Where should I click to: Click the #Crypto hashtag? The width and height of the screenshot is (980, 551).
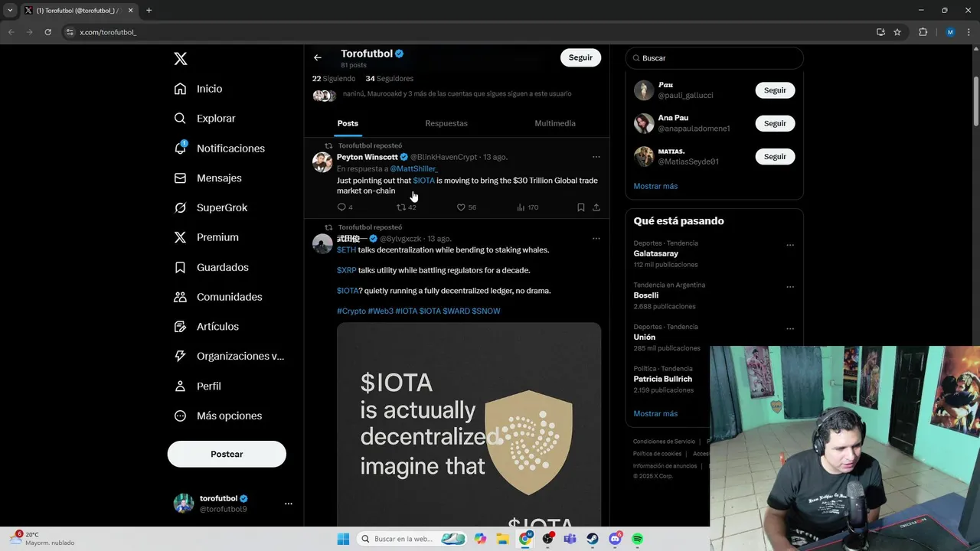(351, 311)
